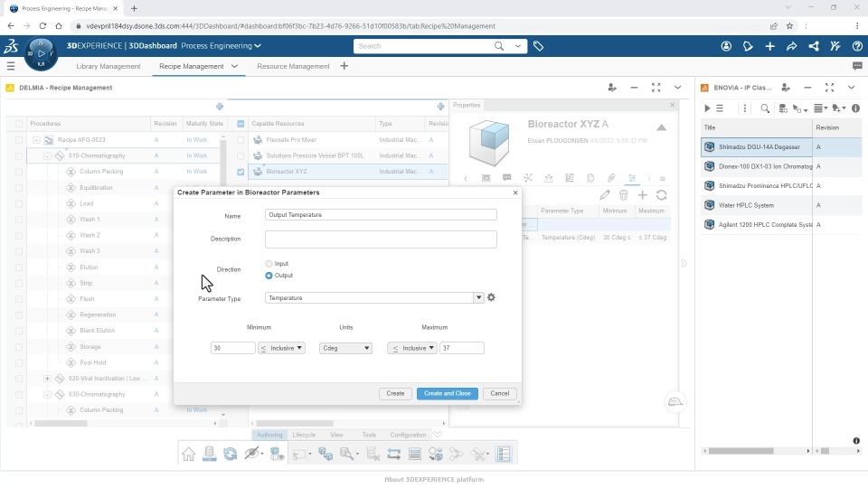The height and width of the screenshot is (488, 868).
Task: Open the Recipe Management tab chevron
Action: [234, 66]
